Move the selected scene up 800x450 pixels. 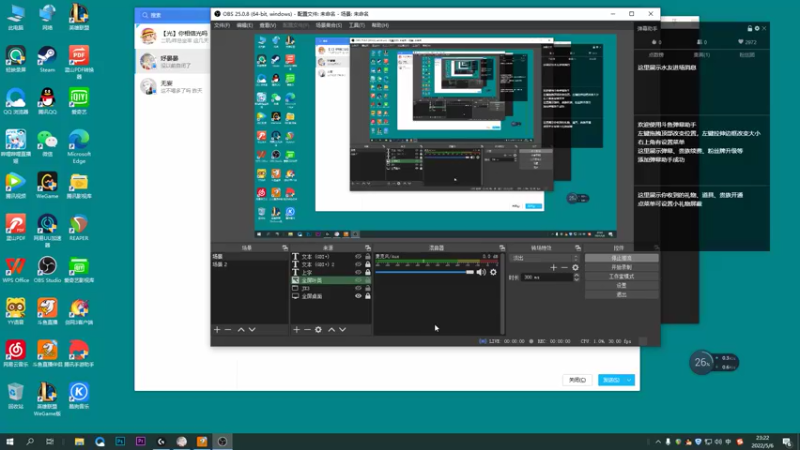pyautogui.click(x=241, y=330)
